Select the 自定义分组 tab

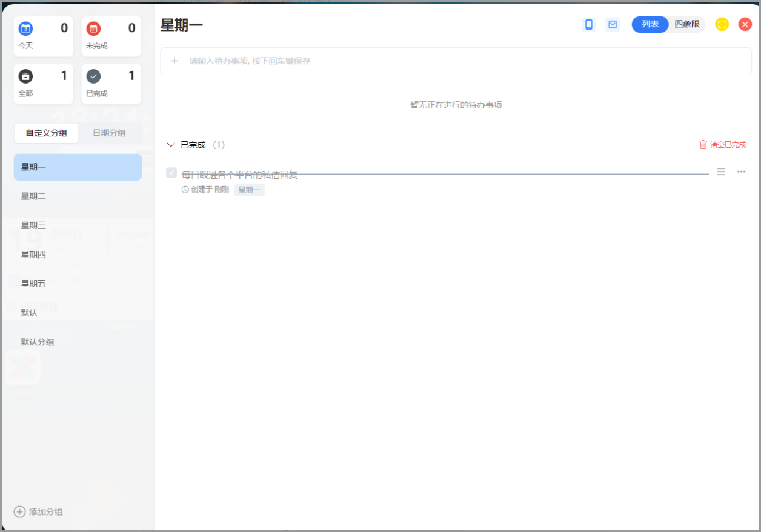(47, 133)
